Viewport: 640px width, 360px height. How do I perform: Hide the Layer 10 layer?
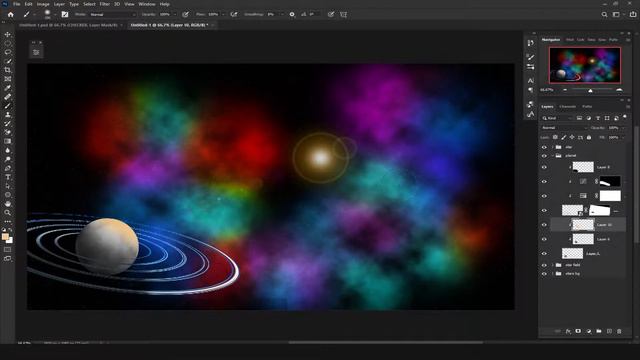tap(544, 225)
